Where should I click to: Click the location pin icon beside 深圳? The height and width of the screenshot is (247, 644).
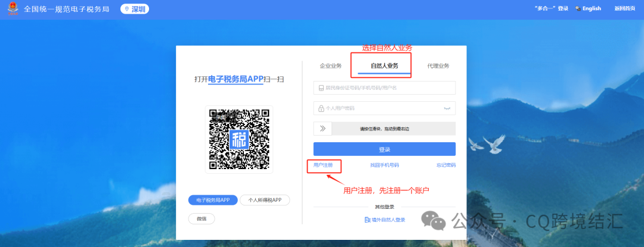click(x=126, y=9)
